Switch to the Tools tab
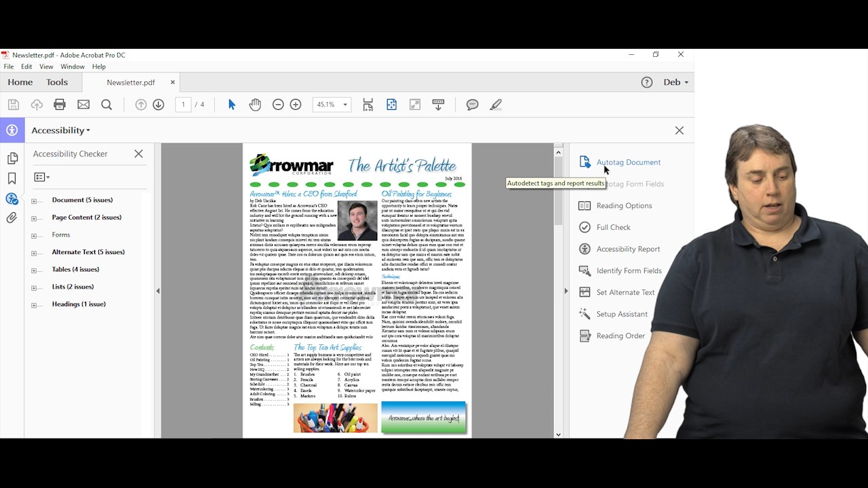This screenshot has width=868, height=488. click(57, 82)
